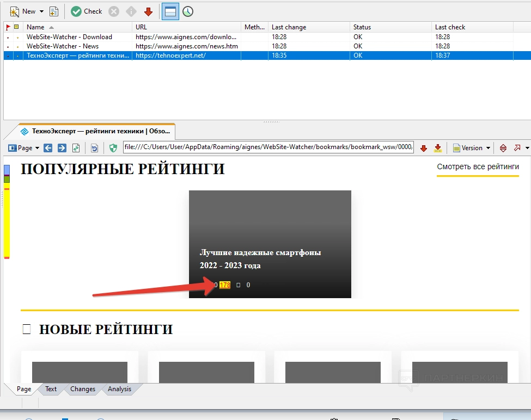Go back with the left arrow icon
The width and height of the screenshot is (531, 420).
coord(48,148)
